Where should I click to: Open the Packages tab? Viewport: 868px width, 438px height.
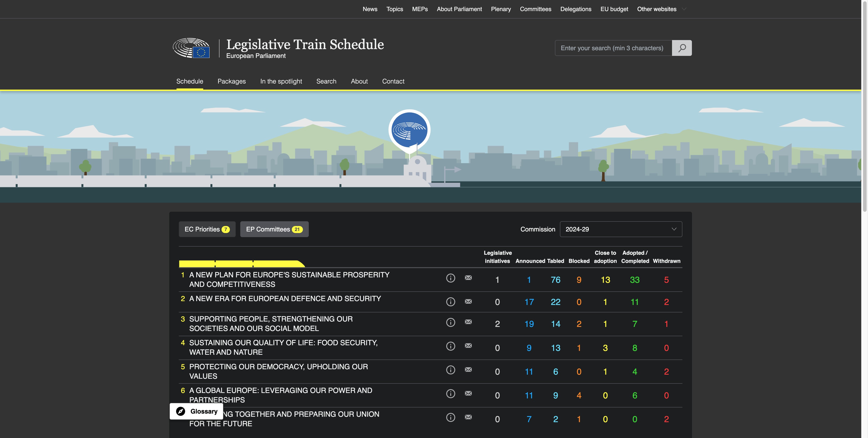231,81
